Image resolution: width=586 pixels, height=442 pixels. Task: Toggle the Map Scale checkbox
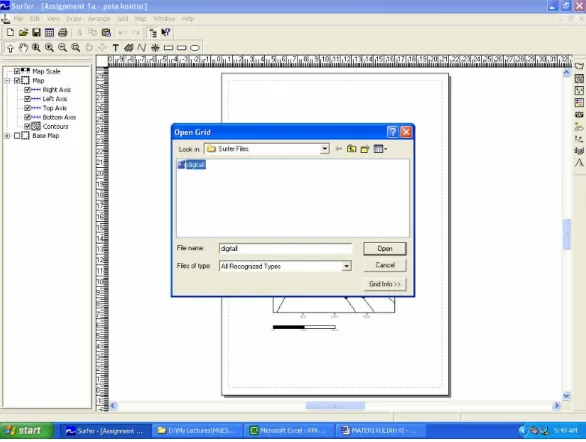coord(17,71)
